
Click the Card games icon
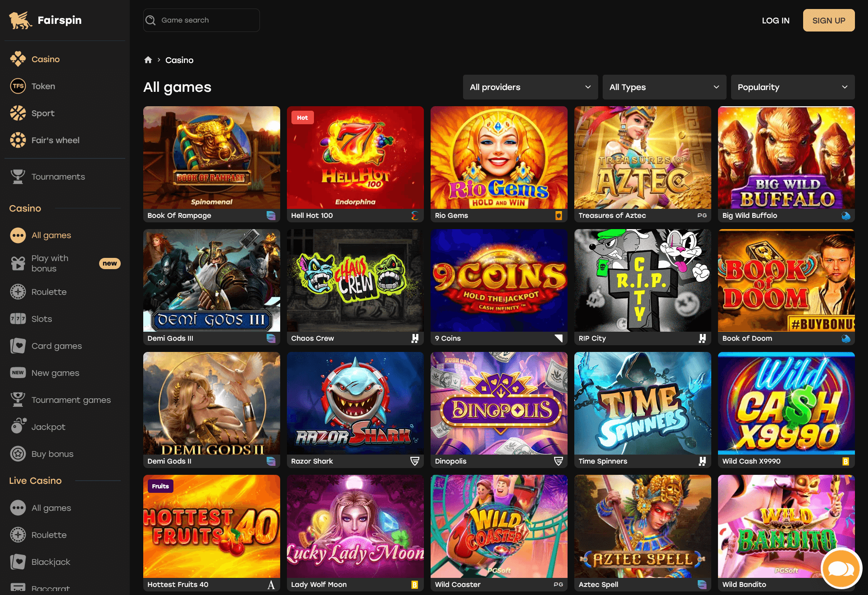[x=18, y=346]
